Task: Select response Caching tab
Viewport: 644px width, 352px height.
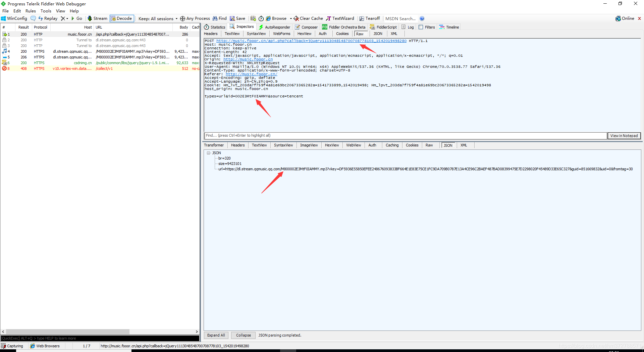Action: point(392,145)
